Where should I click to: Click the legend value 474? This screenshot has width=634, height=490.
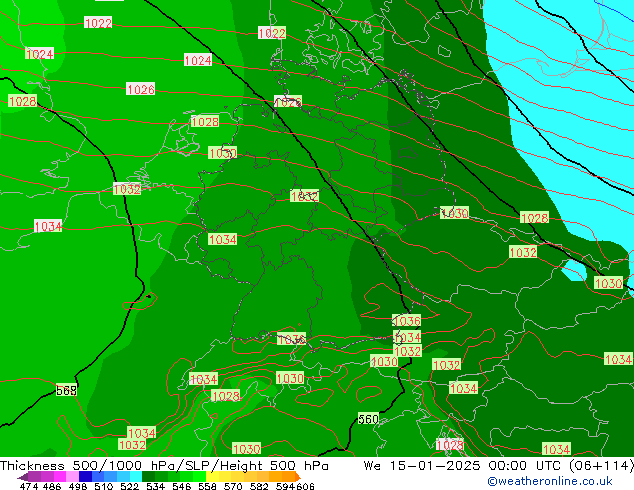coord(29,486)
